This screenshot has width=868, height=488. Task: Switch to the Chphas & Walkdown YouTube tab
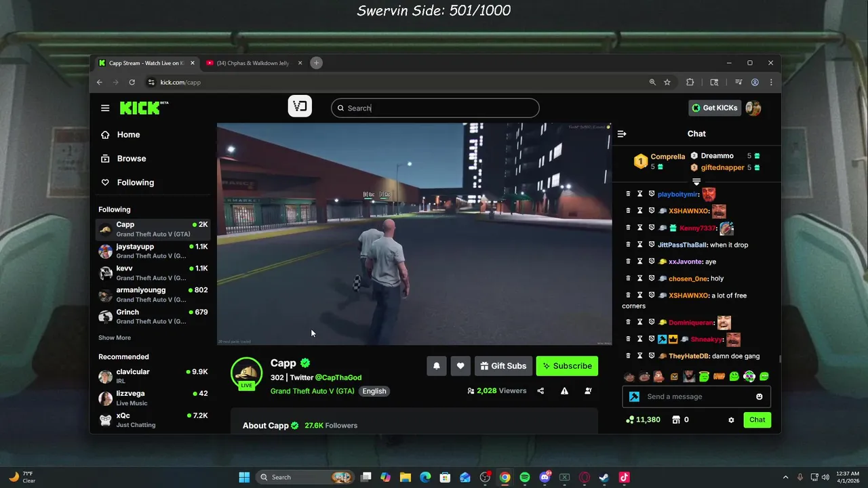pos(254,63)
